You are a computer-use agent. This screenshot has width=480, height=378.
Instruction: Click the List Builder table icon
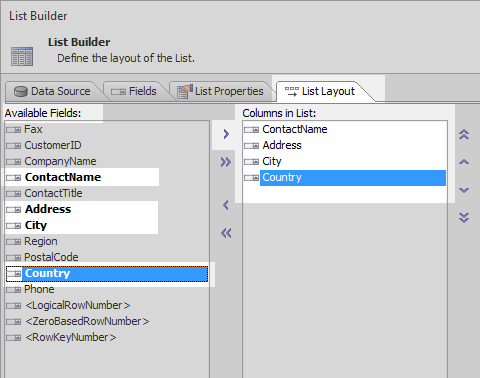pyautogui.click(x=22, y=56)
